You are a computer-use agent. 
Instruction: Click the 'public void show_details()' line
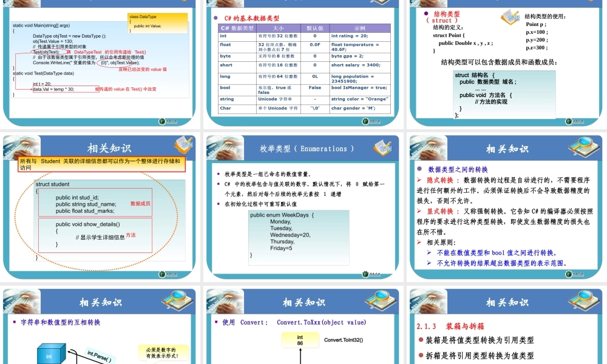(x=87, y=224)
